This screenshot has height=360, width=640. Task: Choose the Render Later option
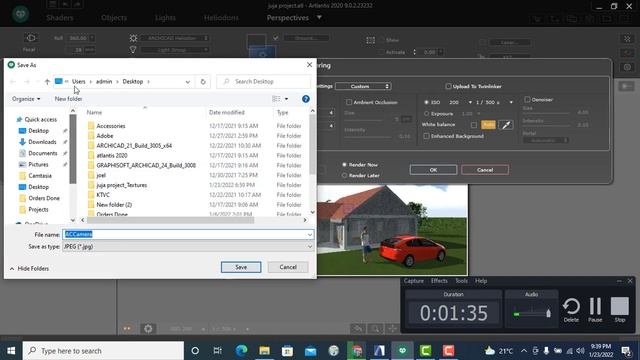click(x=344, y=175)
